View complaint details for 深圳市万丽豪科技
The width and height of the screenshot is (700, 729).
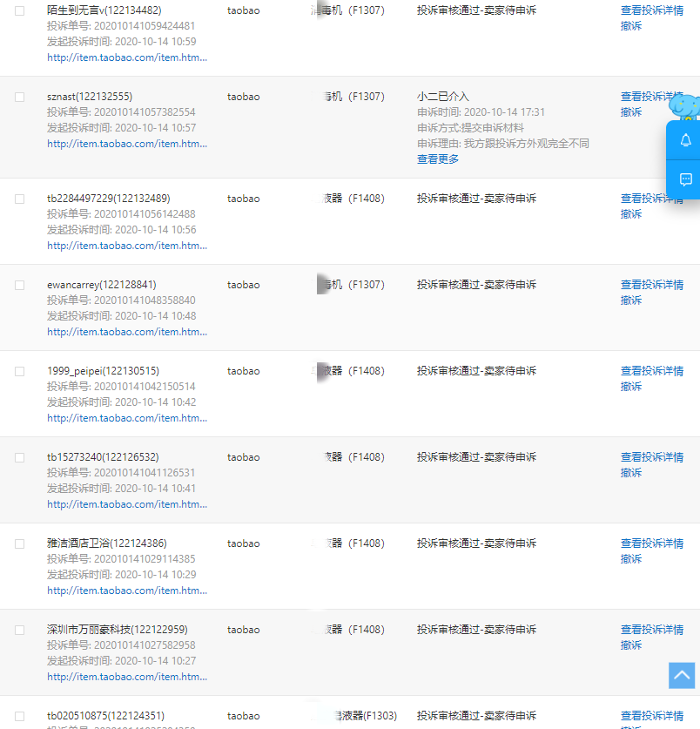point(651,630)
